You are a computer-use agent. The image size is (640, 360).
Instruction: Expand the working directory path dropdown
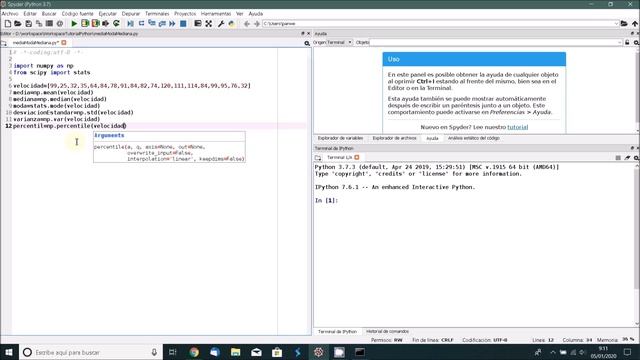click(x=616, y=24)
